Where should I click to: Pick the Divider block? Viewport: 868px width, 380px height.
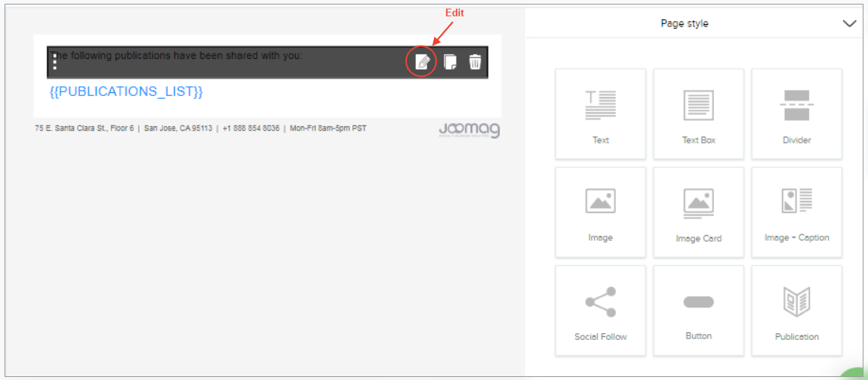(796, 114)
